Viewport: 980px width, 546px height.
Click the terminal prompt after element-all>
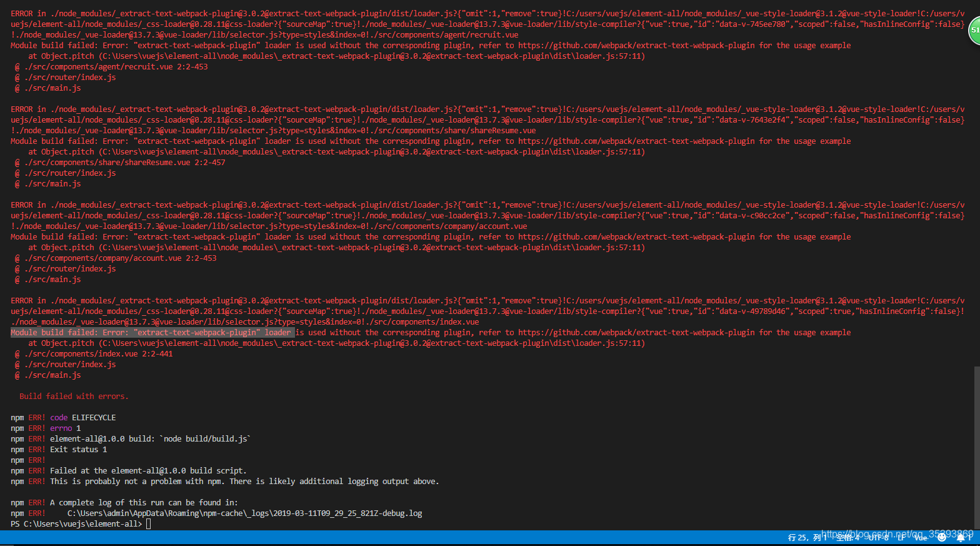(148, 524)
